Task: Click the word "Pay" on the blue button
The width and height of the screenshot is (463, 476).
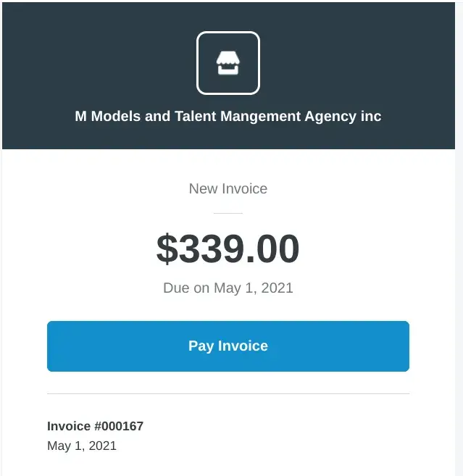Action: (201, 346)
